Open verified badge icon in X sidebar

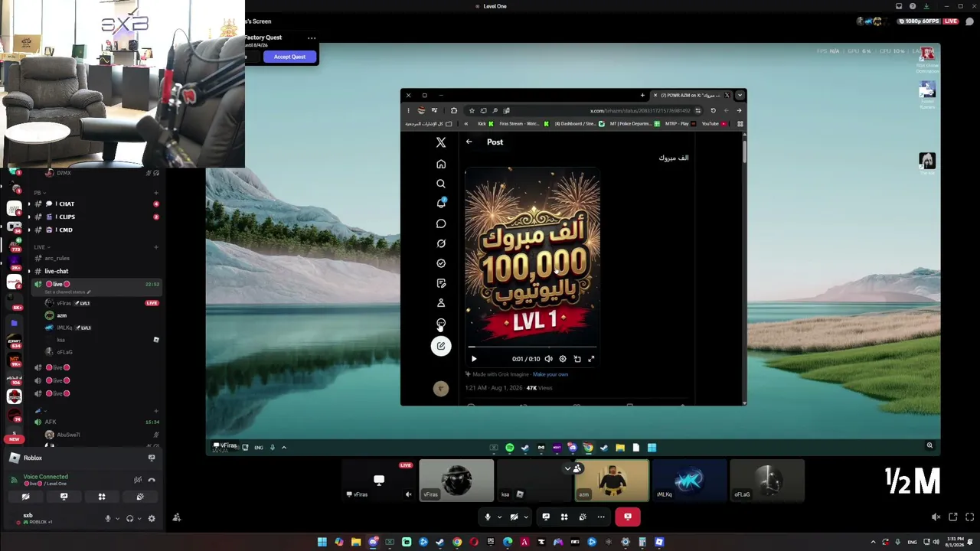coord(441,263)
